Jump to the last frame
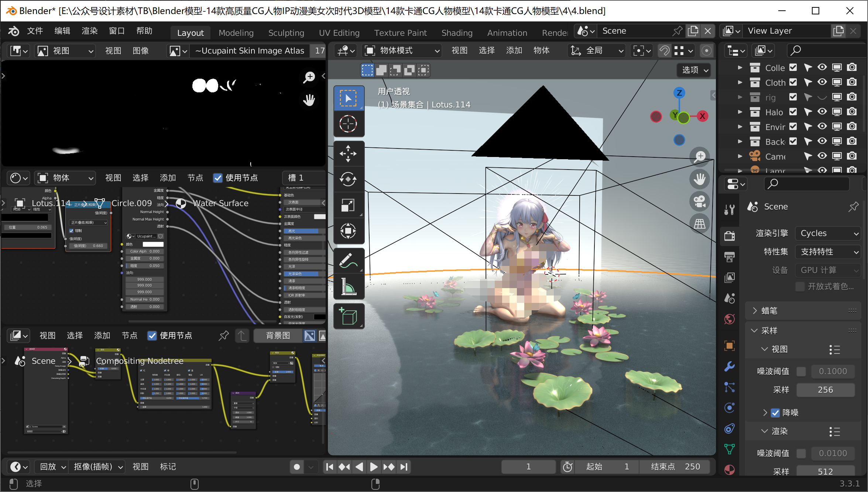 [x=404, y=467]
